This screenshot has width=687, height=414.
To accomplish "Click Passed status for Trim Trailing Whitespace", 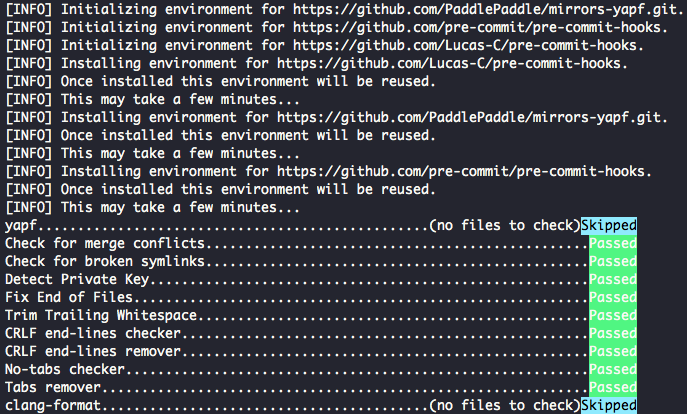I will coord(612,316).
